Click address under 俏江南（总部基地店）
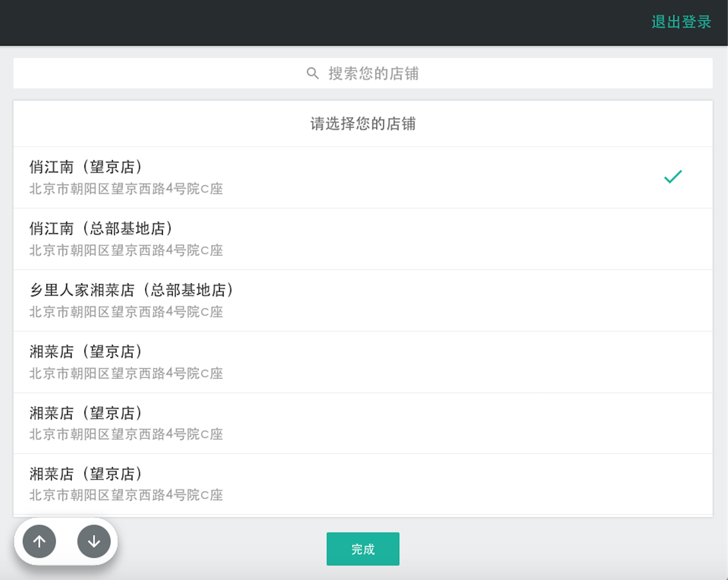Screen dimensions: 728x580 (126, 250)
